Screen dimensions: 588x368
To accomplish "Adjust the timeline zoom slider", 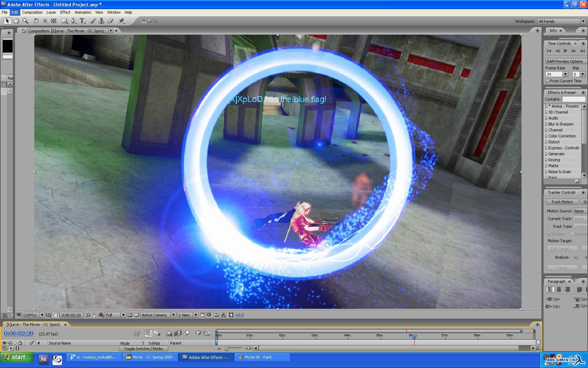I will click(227, 348).
